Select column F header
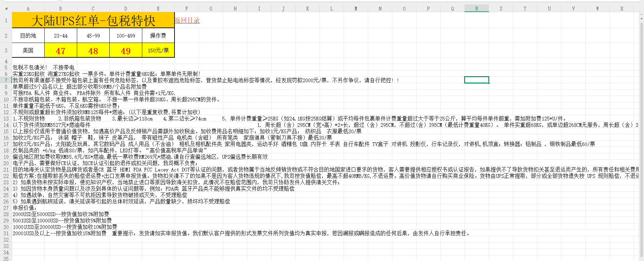This screenshot has width=644, height=261. pyautogui.click(x=187, y=9)
